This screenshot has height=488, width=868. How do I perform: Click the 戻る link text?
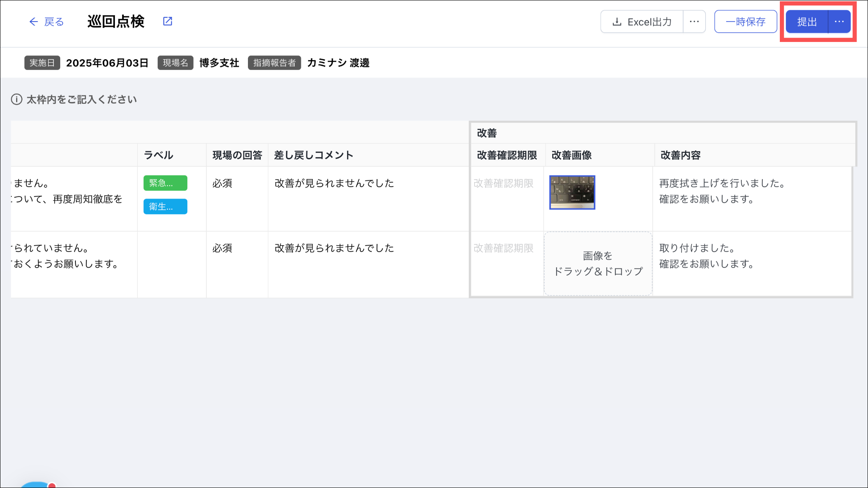[x=54, y=22]
